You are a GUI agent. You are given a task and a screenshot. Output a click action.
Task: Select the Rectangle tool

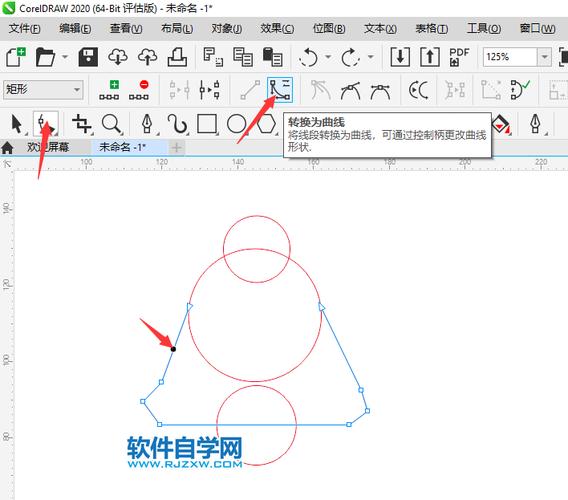(x=207, y=124)
